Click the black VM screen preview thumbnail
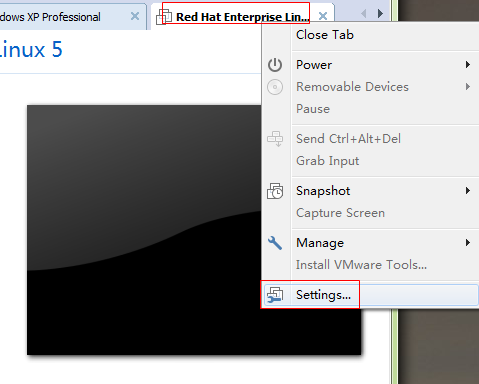This screenshot has width=479, height=384. click(144, 230)
